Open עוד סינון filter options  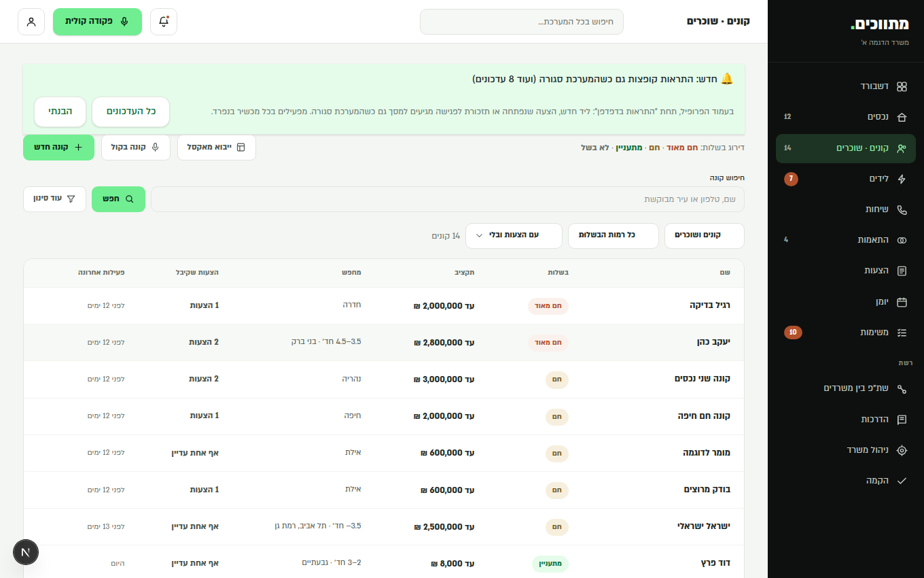click(54, 199)
